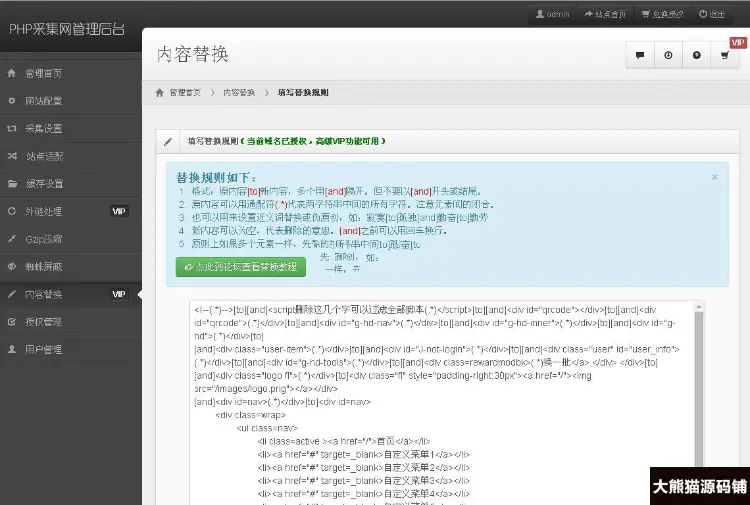Click the text area scroll-up arrow
The height and width of the screenshot is (505, 750).
point(699,307)
